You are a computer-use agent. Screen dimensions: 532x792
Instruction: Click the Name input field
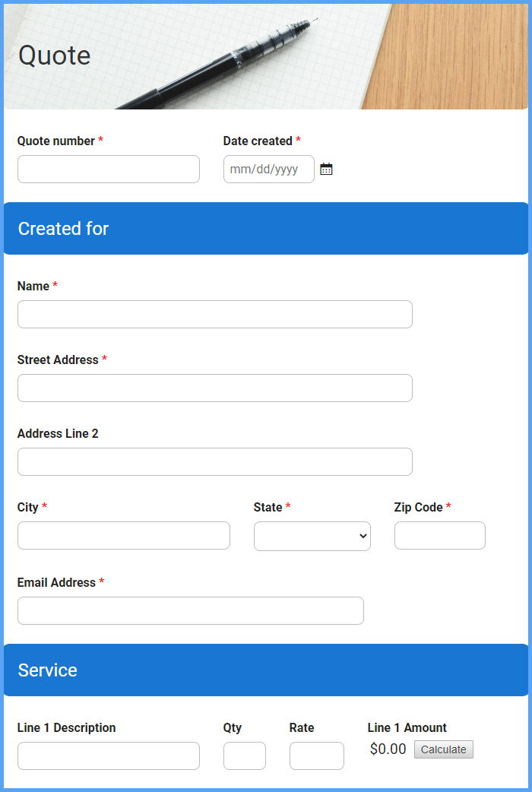[x=214, y=314]
